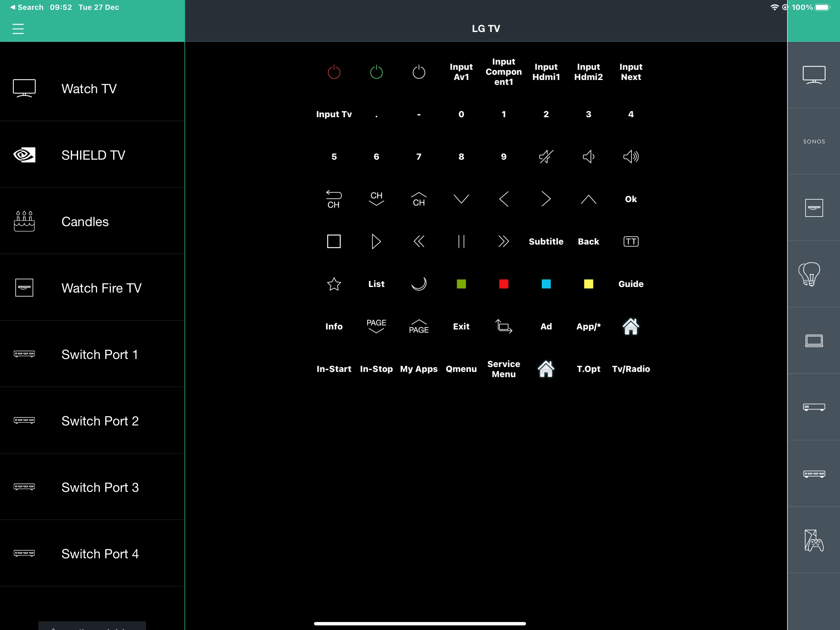Tap the teletext TT icon
Viewport: 840px width, 630px height.
[x=630, y=242]
